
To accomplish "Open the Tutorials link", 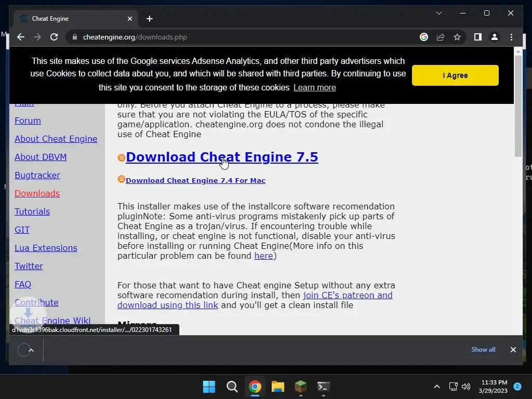I will pos(32,212).
